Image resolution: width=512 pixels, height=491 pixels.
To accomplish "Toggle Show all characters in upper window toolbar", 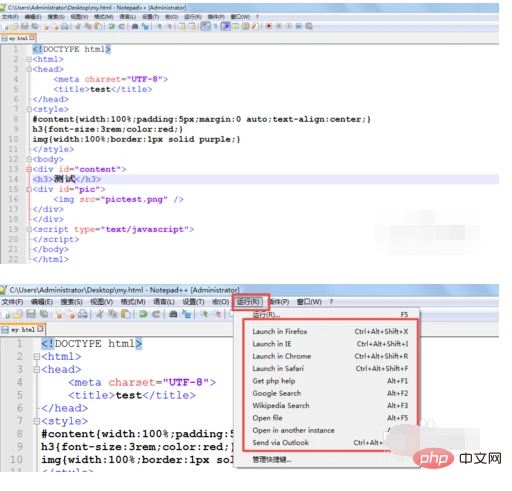I will tap(215, 26).
